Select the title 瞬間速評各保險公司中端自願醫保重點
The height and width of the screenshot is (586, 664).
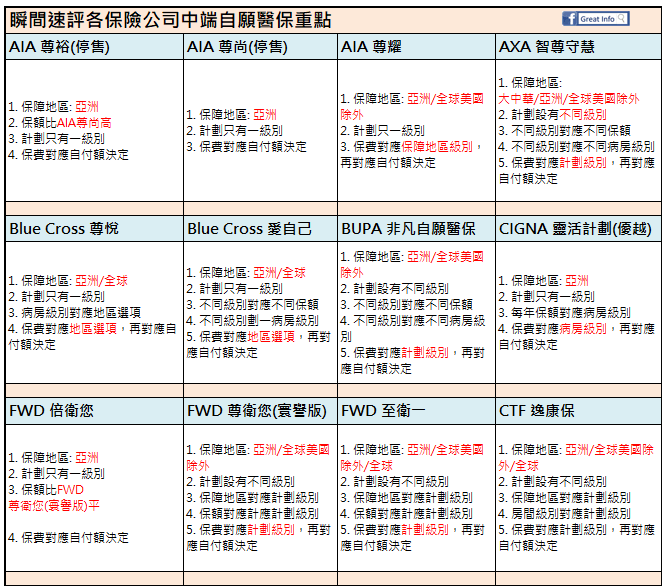pyautogui.click(x=170, y=20)
